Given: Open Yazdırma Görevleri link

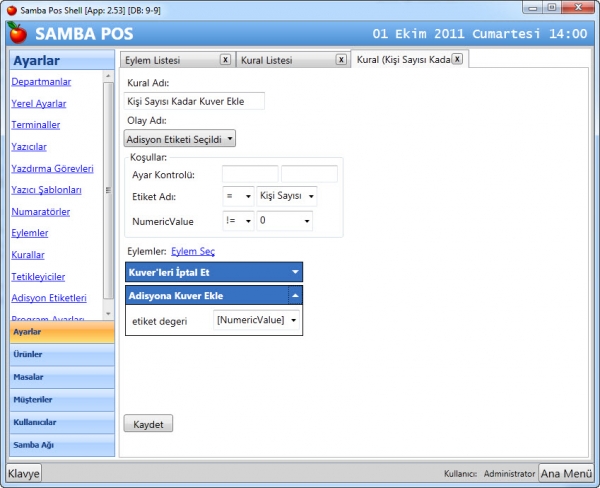Looking at the screenshot, I should [52, 168].
